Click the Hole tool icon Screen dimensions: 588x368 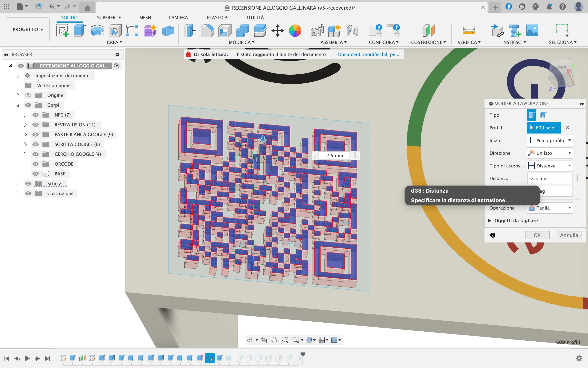[115, 31]
